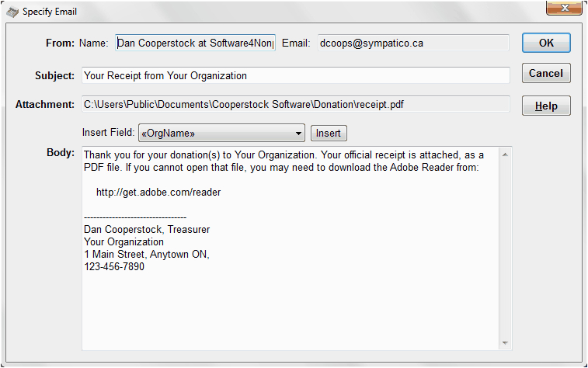Click into the Subject text field

click(295, 75)
